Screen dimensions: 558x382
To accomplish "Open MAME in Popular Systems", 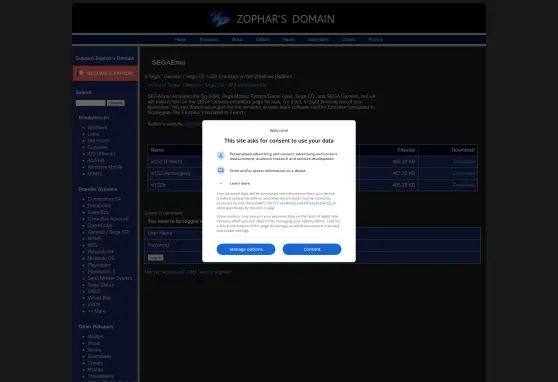I will tap(94, 239).
